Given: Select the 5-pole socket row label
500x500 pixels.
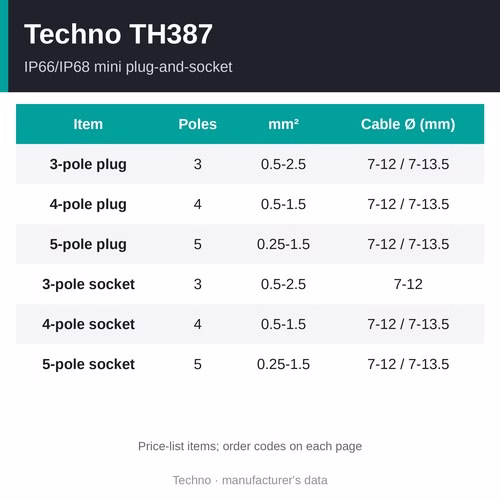Looking at the screenshot, I should tap(88, 364).
